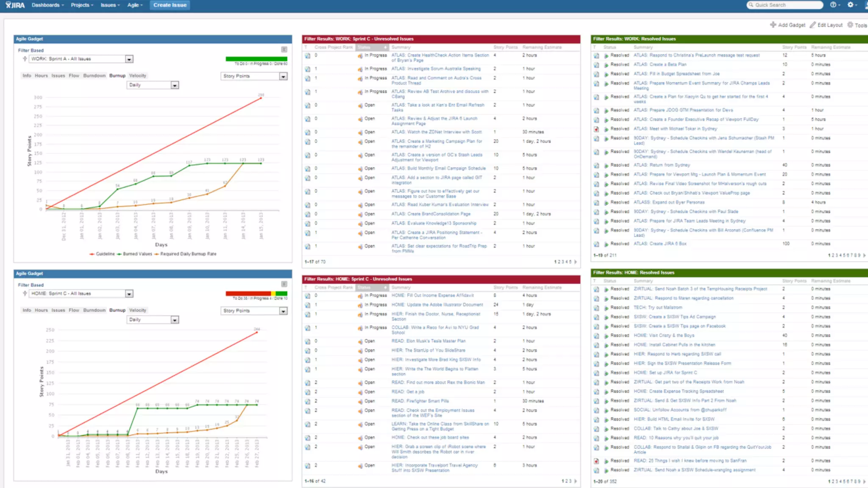Open the Tools gear icon
Image resolution: width=868 pixels, height=488 pixels.
[x=850, y=25]
